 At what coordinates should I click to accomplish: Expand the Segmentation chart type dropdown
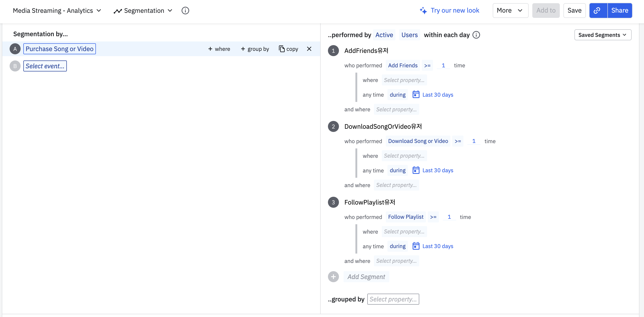(x=143, y=11)
